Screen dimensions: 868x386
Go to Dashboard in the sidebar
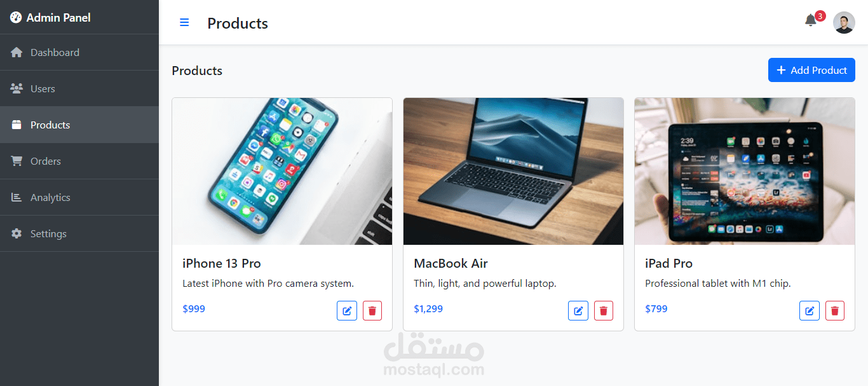pos(79,52)
